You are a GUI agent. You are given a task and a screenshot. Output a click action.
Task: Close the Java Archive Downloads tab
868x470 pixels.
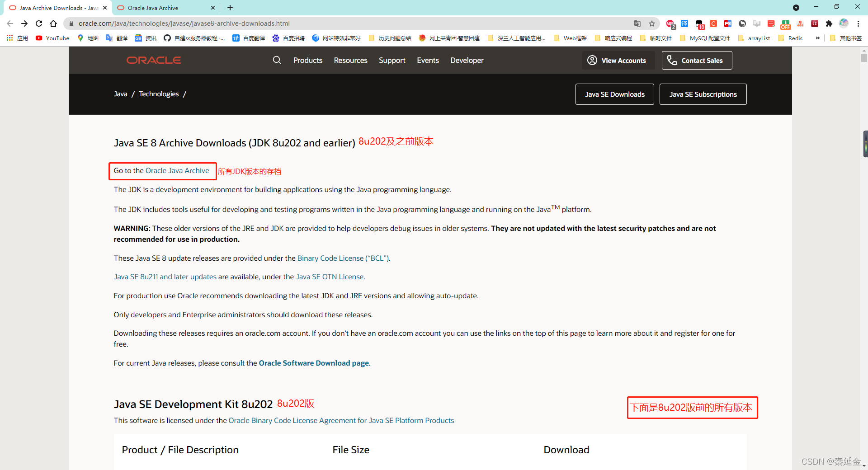click(105, 8)
